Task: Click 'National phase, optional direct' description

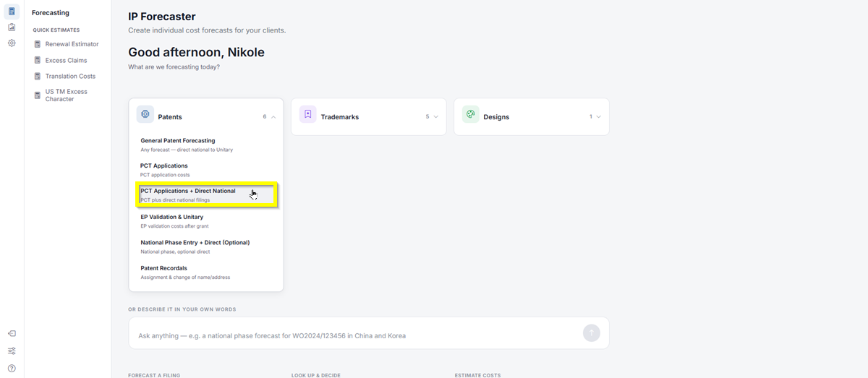Action: click(x=175, y=252)
